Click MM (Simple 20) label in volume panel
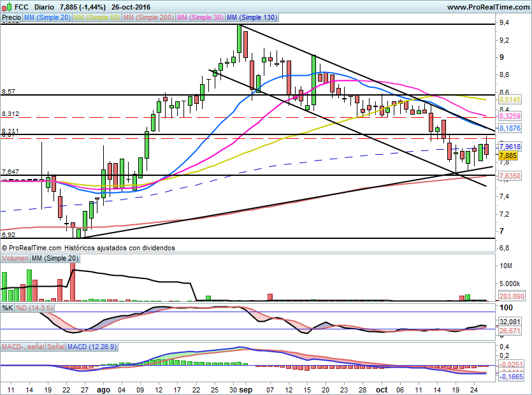Viewport: 532px width, 395px height. [x=55, y=258]
